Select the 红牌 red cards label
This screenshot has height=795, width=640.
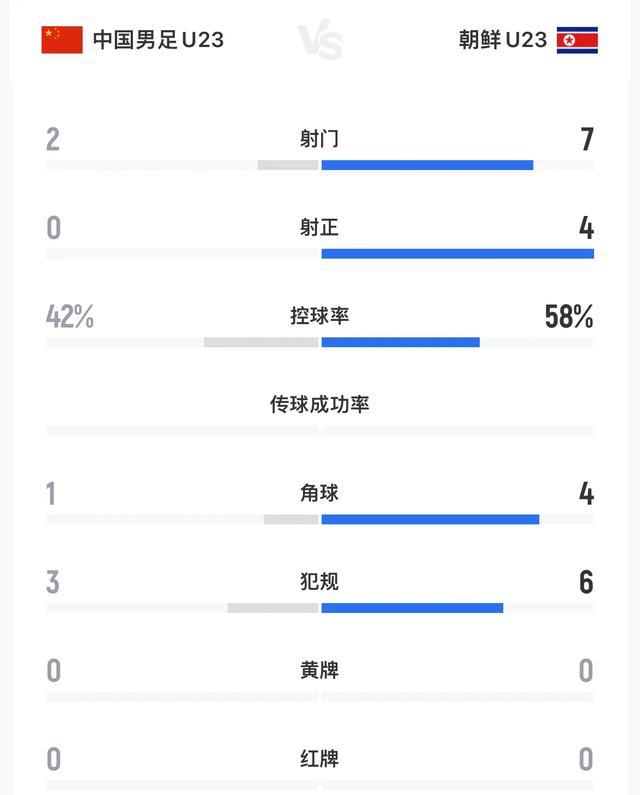pyautogui.click(x=320, y=759)
